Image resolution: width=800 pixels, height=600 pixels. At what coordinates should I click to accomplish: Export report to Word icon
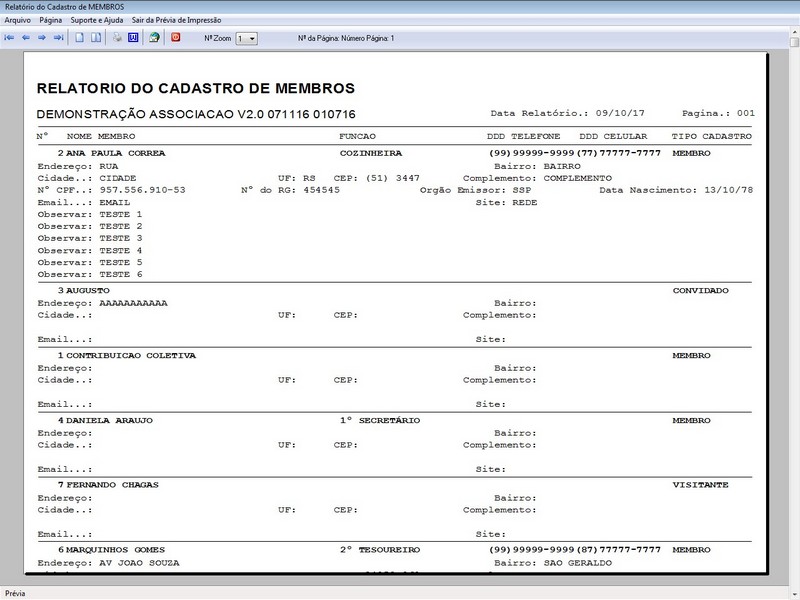point(133,38)
